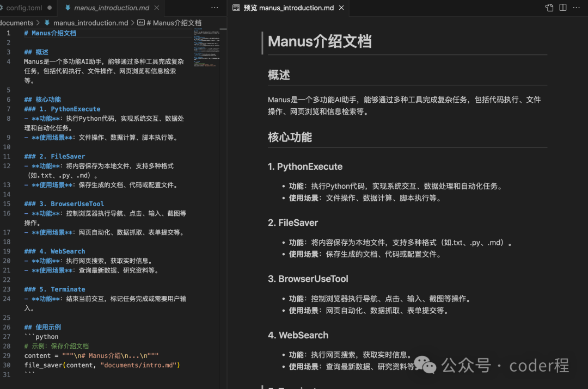Click the '2. FileSaver' heading in preview
588x389 pixels.
coord(293,223)
